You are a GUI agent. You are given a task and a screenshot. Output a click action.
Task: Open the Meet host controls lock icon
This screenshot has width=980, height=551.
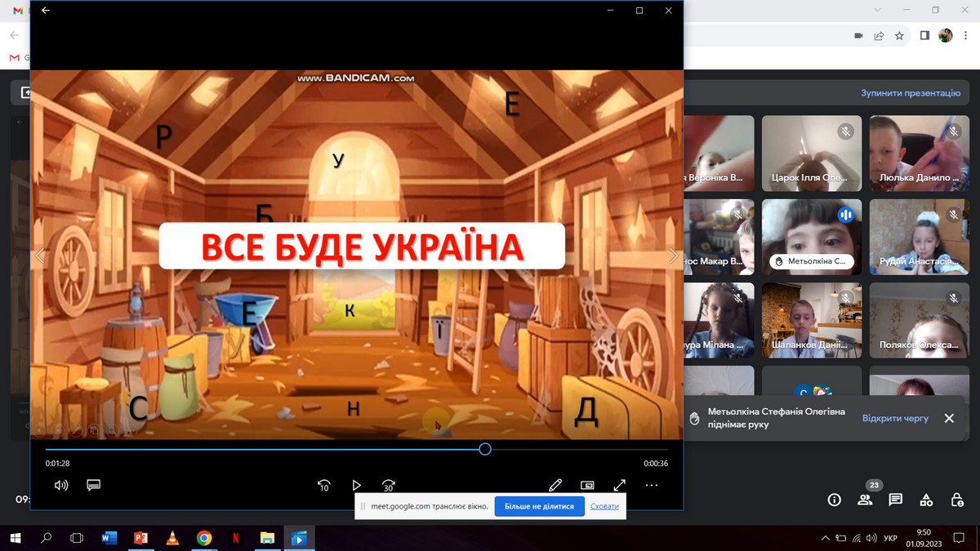click(958, 500)
